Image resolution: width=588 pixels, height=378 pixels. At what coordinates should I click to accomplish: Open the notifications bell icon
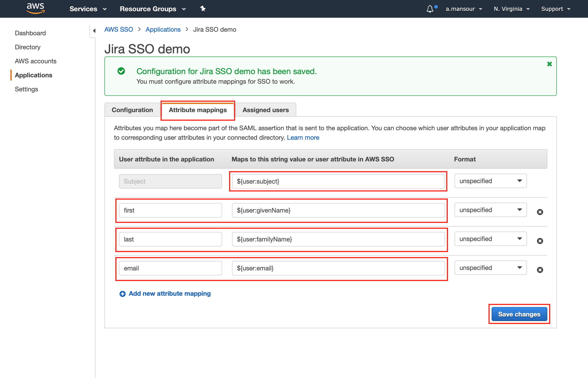(x=430, y=9)
